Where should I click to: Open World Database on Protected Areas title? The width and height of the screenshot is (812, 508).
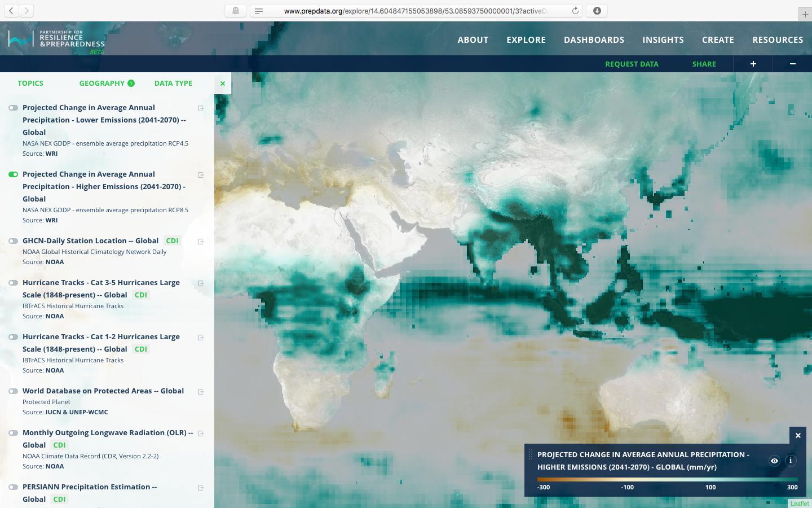coord(103,391)
